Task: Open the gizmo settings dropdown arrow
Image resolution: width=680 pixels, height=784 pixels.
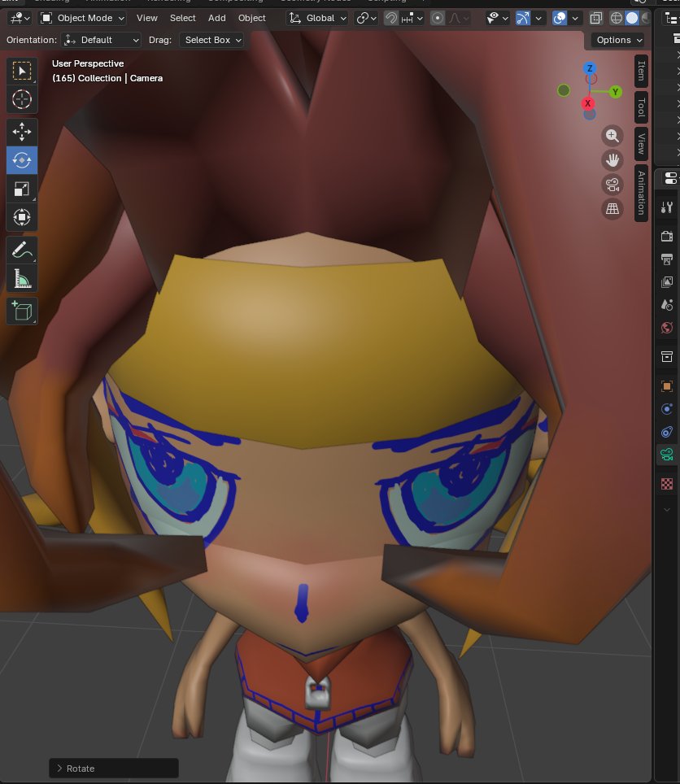Action: [x=538, y=19]
